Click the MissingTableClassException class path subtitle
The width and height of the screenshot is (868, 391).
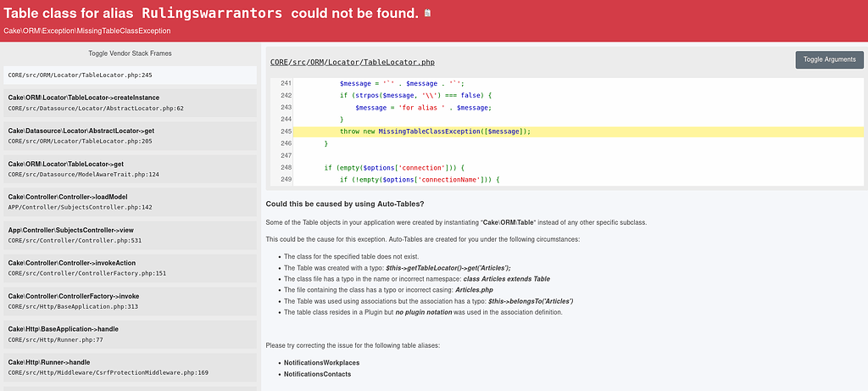[87, 31]
